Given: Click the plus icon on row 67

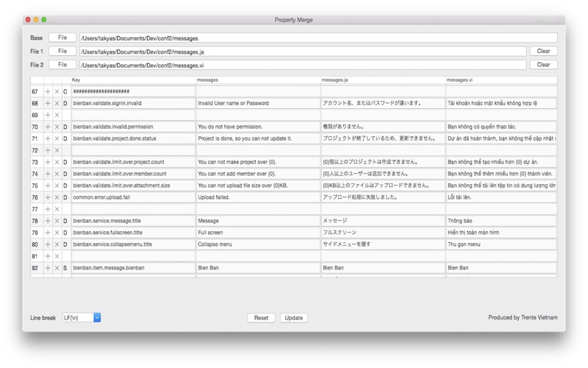Looking at the screenshot, I should coord(48,91).
